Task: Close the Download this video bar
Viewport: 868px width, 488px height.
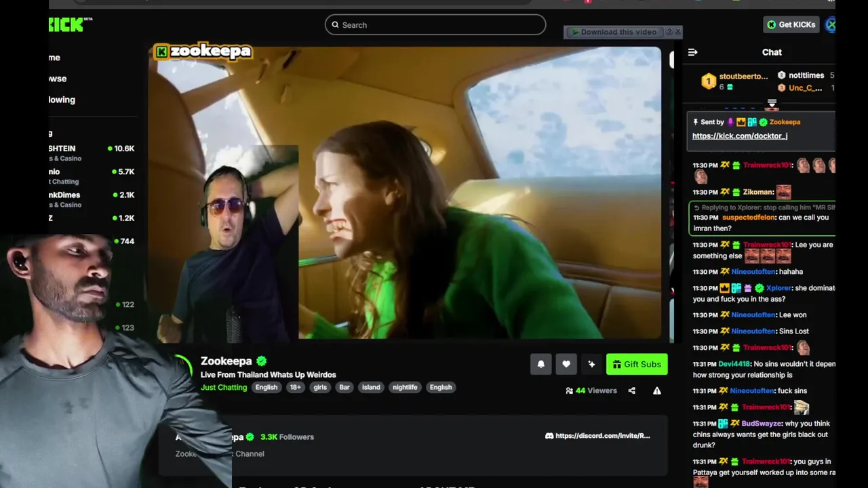Action: click(677, 32)
